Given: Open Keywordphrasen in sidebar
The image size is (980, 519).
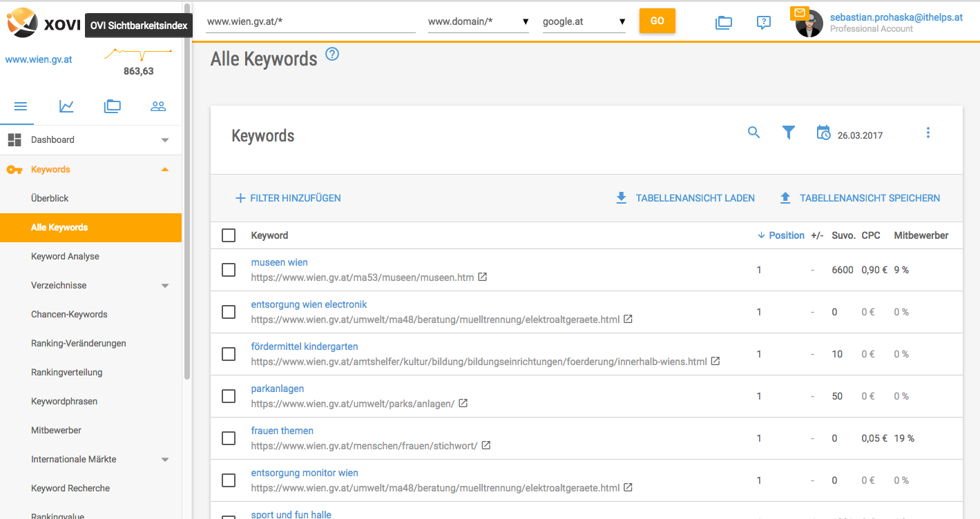Looking at the screenshot, I should click(x=64, y=402).
